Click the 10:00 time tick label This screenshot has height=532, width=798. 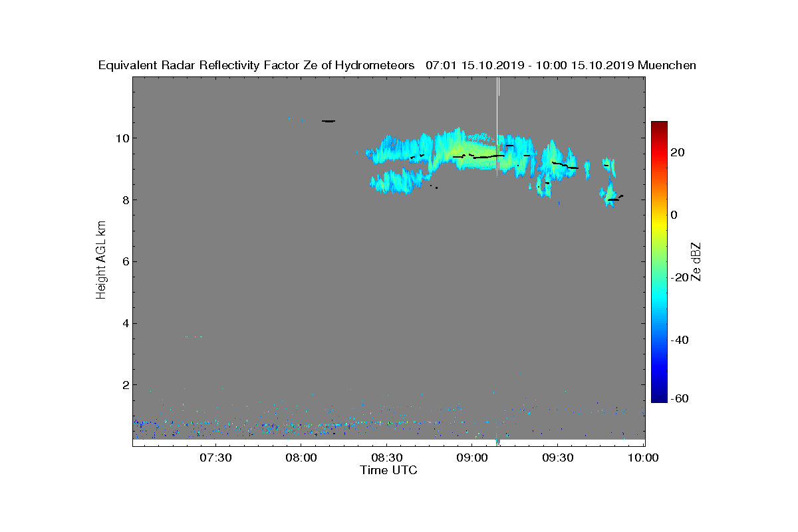pyautogui.click(x=643, y=458)
